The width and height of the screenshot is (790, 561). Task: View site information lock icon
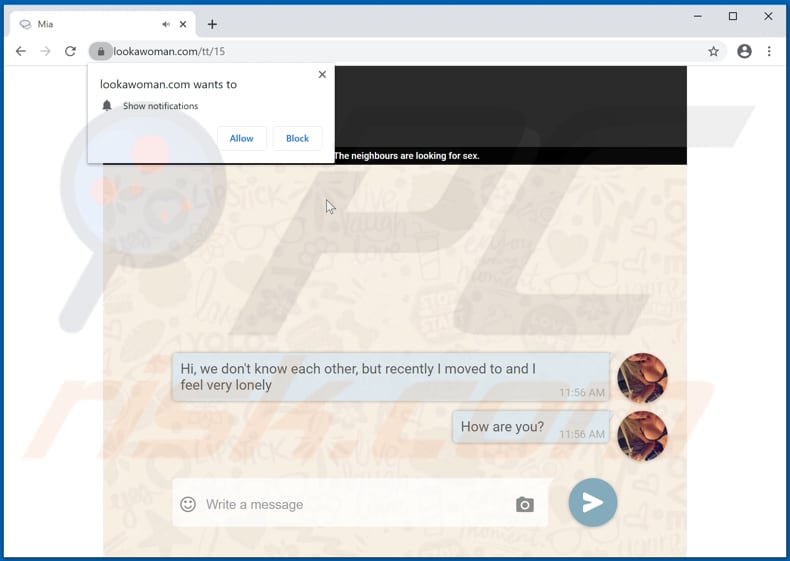coord(101,51)
